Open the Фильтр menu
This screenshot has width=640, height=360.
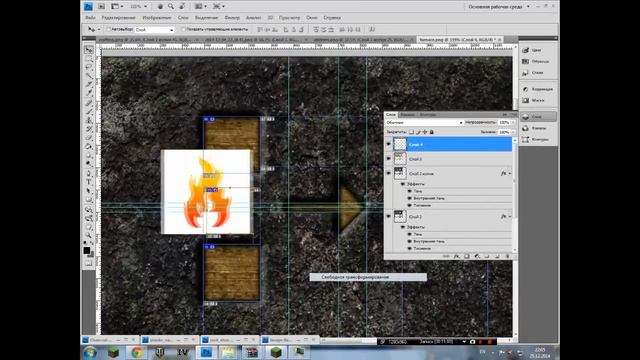(x=232, y=18)
